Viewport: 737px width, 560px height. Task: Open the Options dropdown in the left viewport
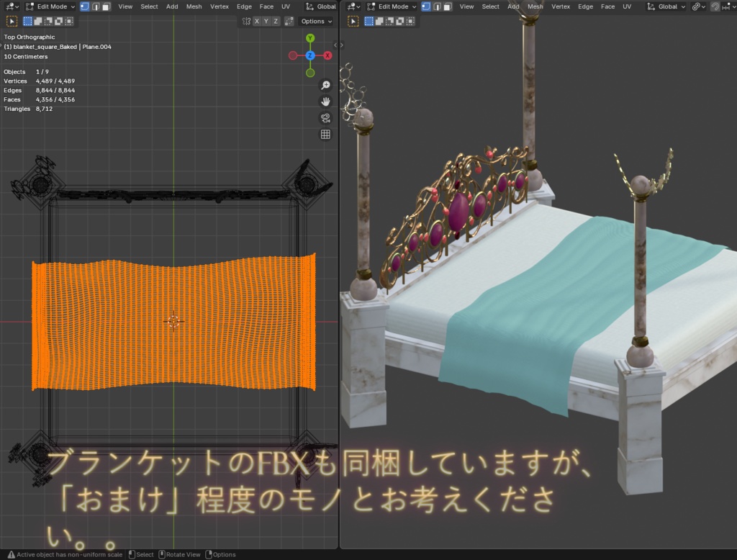(x=315, y=21)
